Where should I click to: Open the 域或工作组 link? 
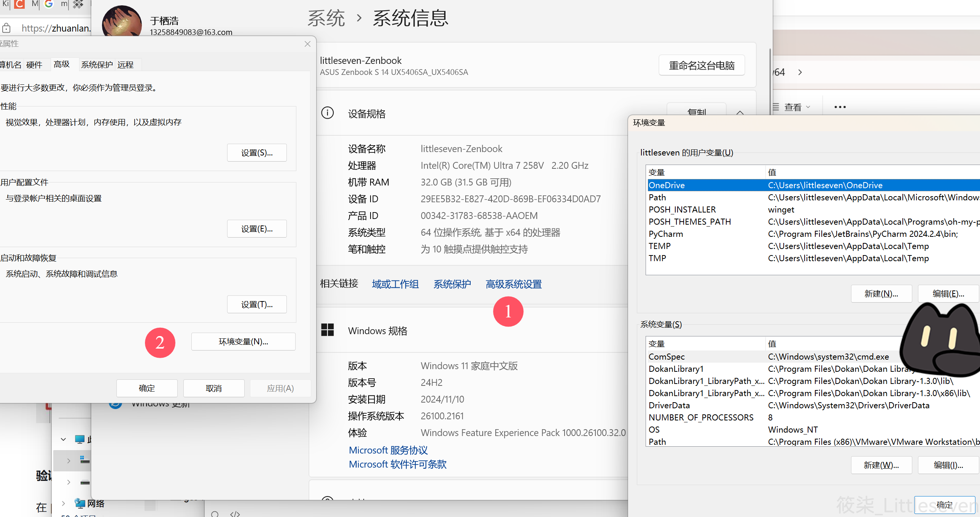click(x=395, y=284)
